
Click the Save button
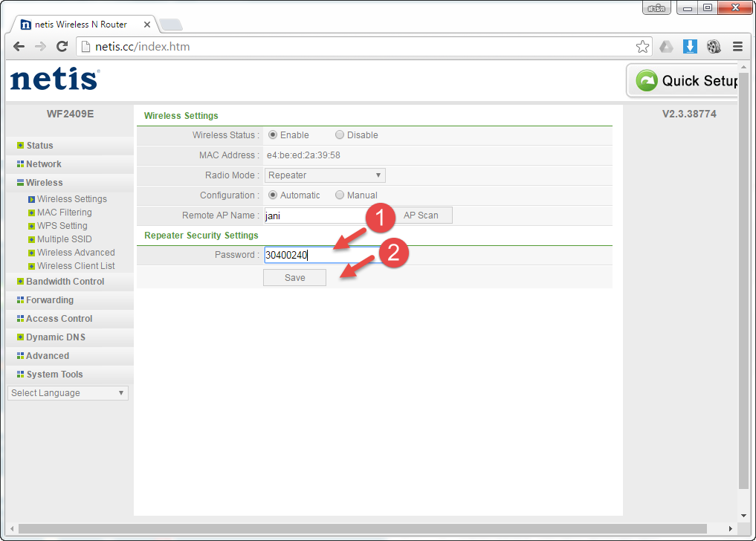[x=294, y=277]
